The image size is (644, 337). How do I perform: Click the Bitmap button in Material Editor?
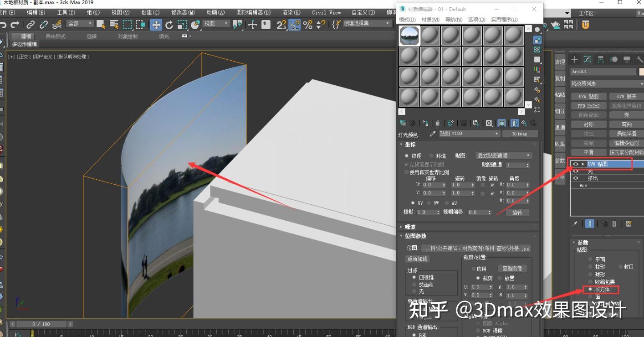click(x=520, y=133)
